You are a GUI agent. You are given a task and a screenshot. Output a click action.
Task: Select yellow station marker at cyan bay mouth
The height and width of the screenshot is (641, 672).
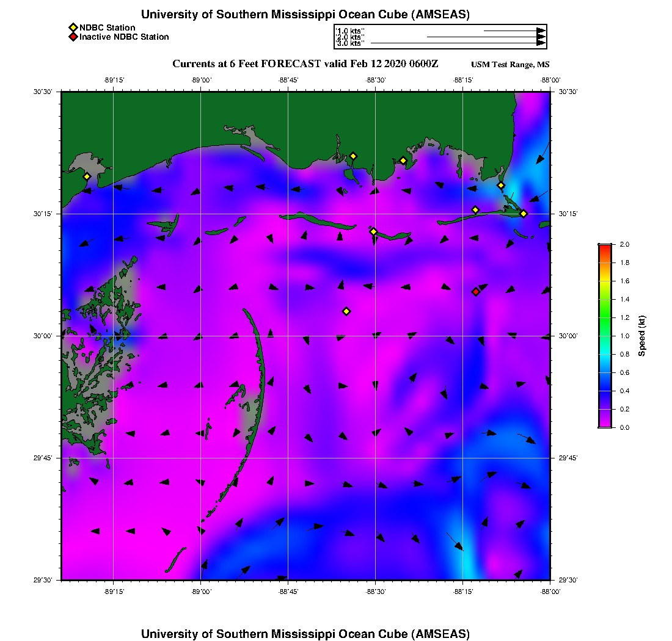500,186
